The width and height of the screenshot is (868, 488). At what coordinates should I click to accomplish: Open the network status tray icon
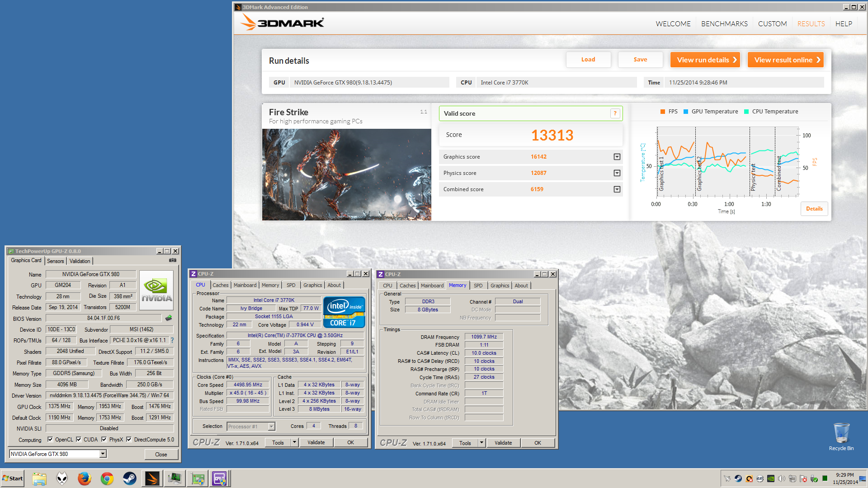click(793, 479)
